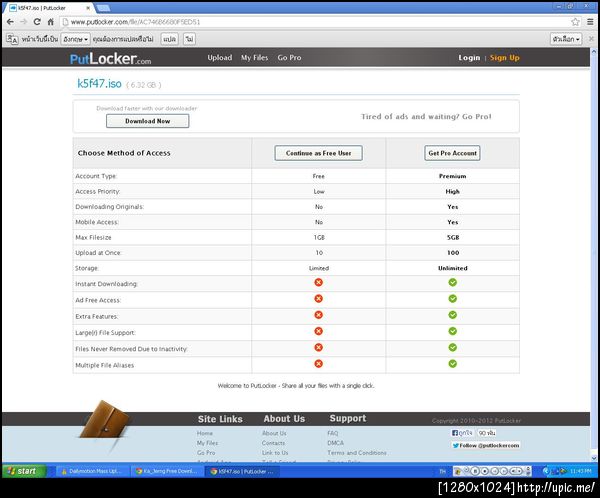Click the k5f47.iso file title
The image size is (600, 498).
click(x=99, y=83)
